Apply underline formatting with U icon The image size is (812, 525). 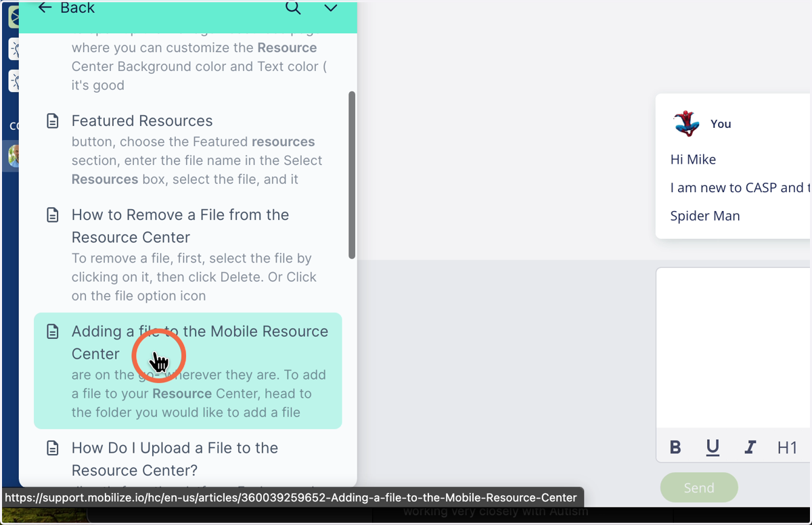pyautogui.click(x=713, y=447)
